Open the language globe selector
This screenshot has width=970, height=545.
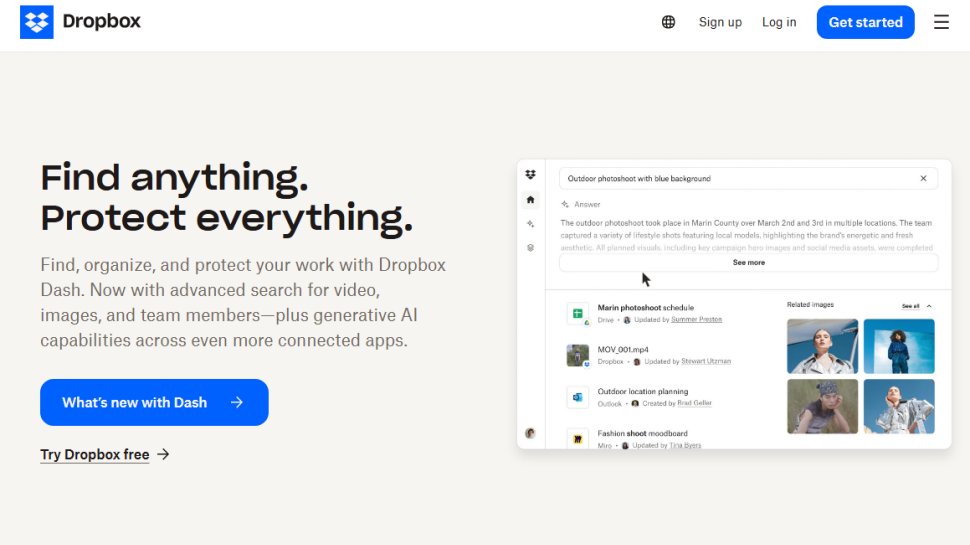click(x=668, y=22)
